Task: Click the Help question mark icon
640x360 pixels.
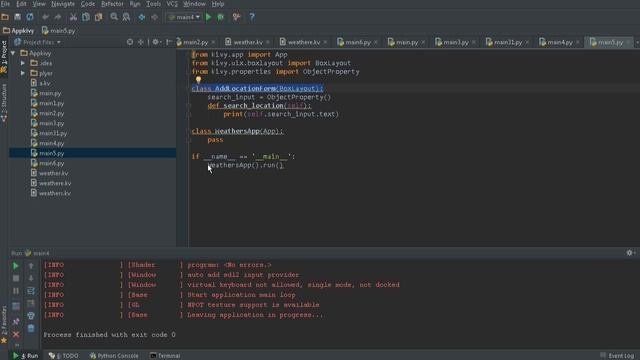Action: tap(252, 17)
